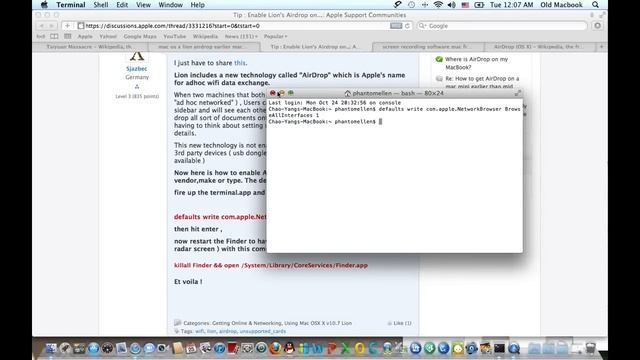
Task: Open QuickTime Player icon in Dock
Action: pos(514,348)
